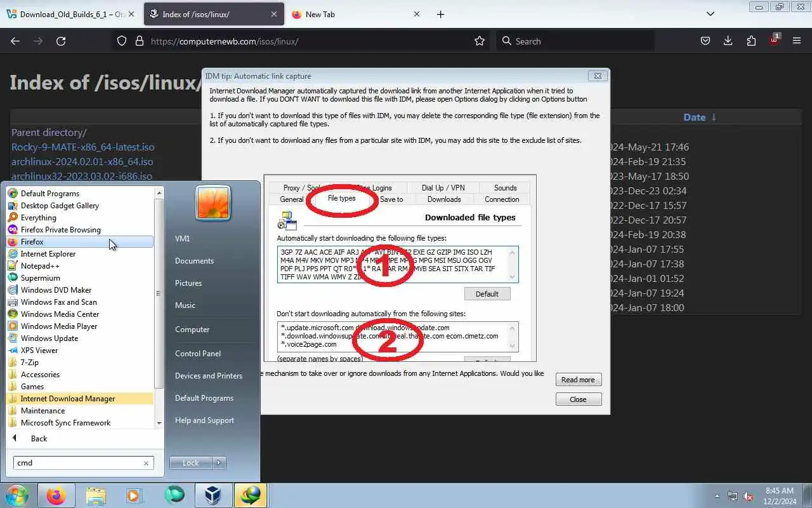The image size is (812, 508).
Task: Open Control Panel
Action: [198, 354]
